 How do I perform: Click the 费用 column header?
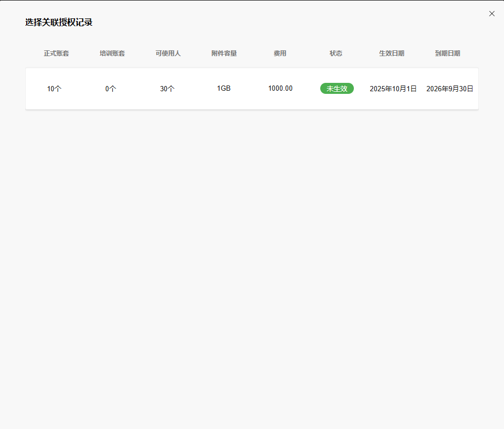[280, 53]
